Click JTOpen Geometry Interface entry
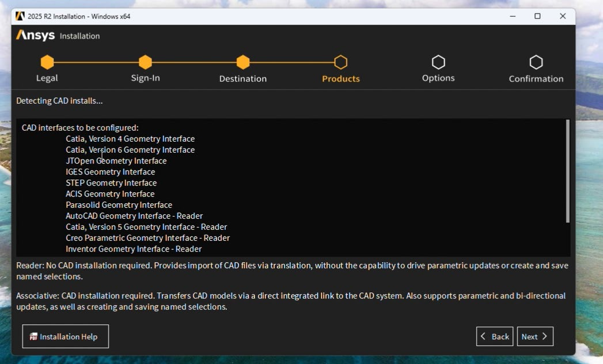The height and width of the screenshot is (364, 603). tap(116, 161)
